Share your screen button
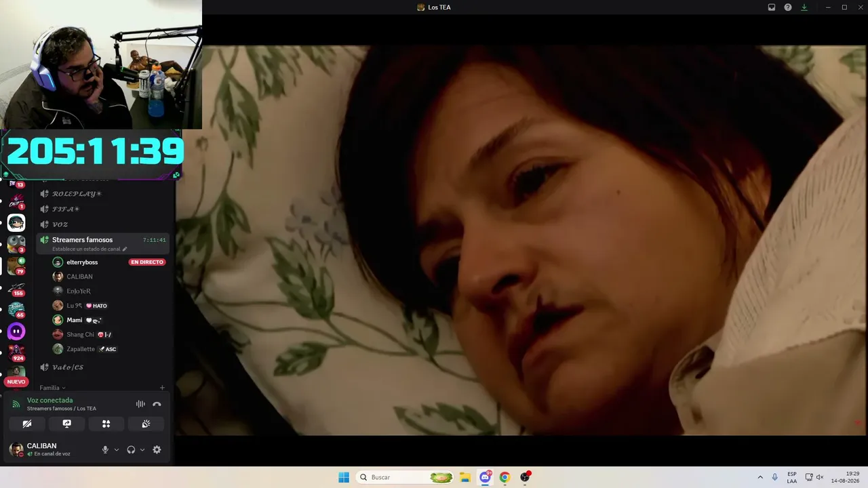Screen dimensions: 868x488 66,424
